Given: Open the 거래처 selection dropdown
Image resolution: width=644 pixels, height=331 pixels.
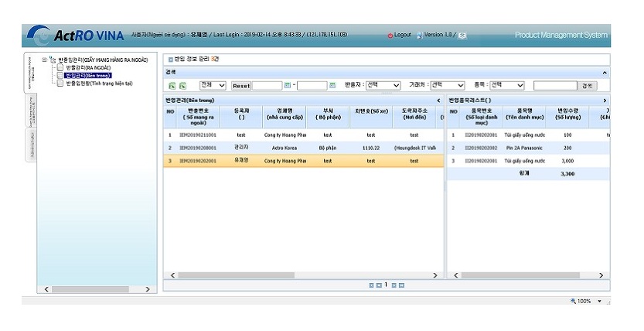Looking at the screenshot, I should 448,85.
